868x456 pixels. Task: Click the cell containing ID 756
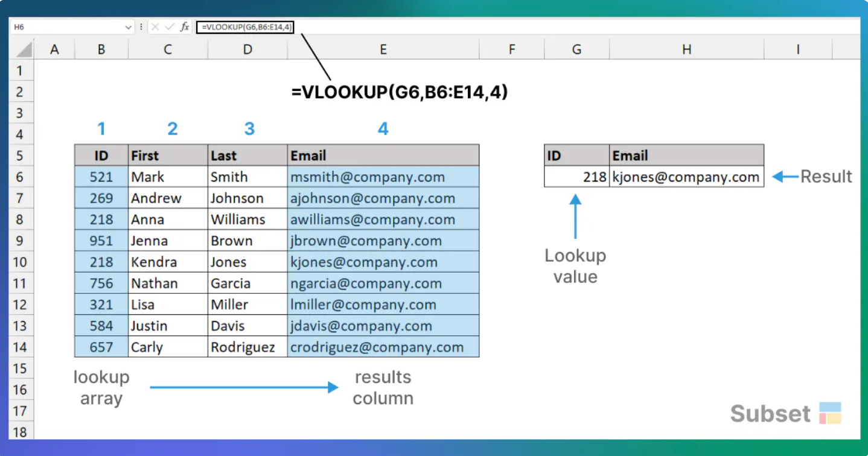click(101, 283)
